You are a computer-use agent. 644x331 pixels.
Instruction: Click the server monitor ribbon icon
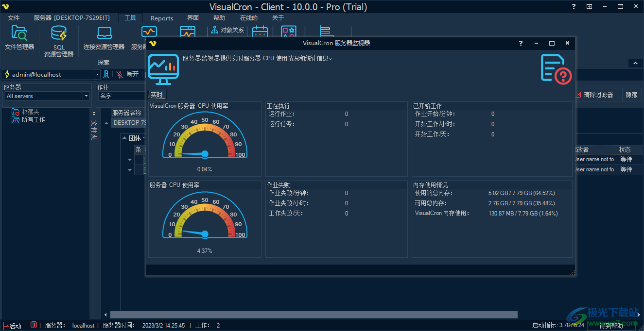pos(149,31)
